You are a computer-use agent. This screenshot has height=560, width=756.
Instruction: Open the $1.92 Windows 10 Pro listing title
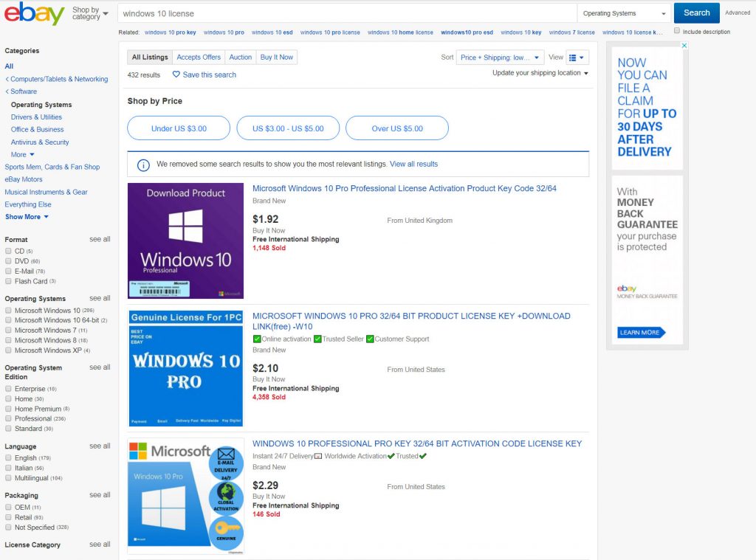405,188
